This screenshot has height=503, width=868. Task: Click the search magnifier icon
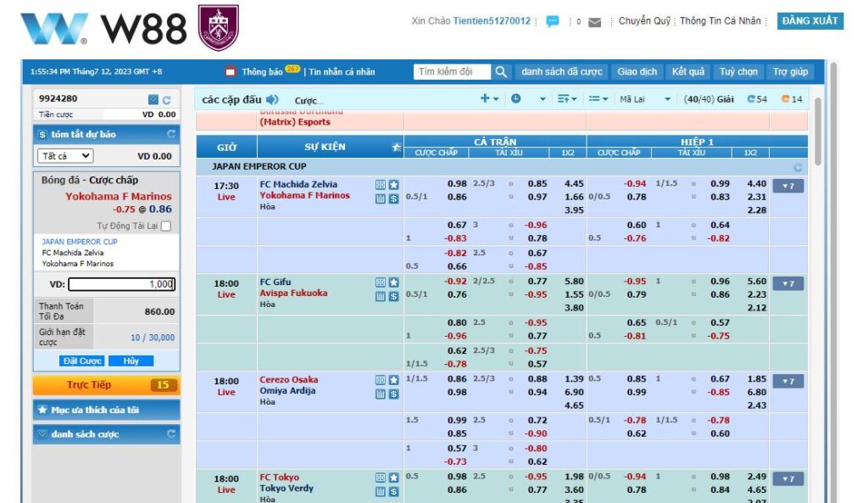point(501,71)
